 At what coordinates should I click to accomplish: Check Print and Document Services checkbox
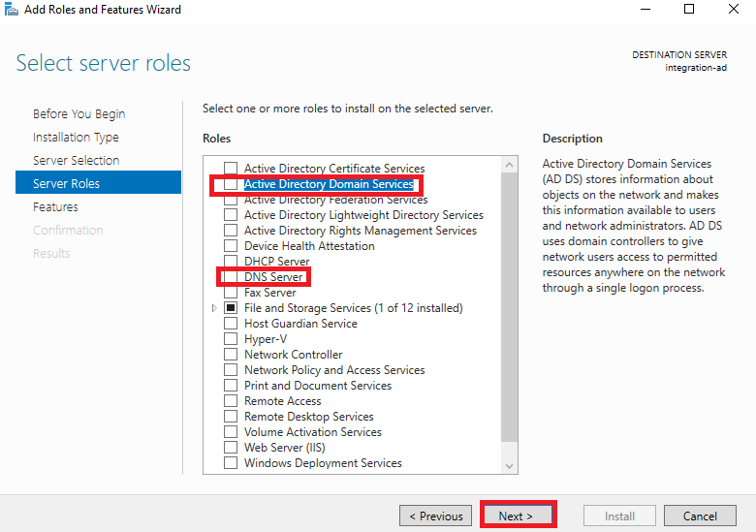point(231,386)
